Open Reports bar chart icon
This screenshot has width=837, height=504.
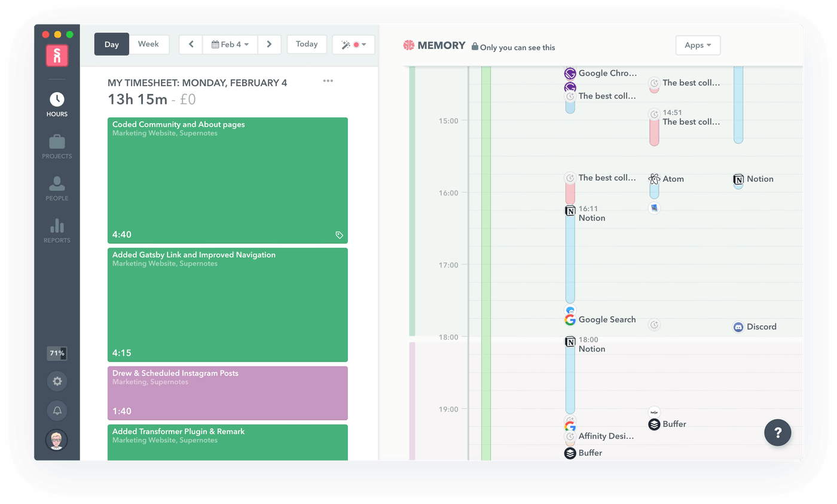(57, 226)
